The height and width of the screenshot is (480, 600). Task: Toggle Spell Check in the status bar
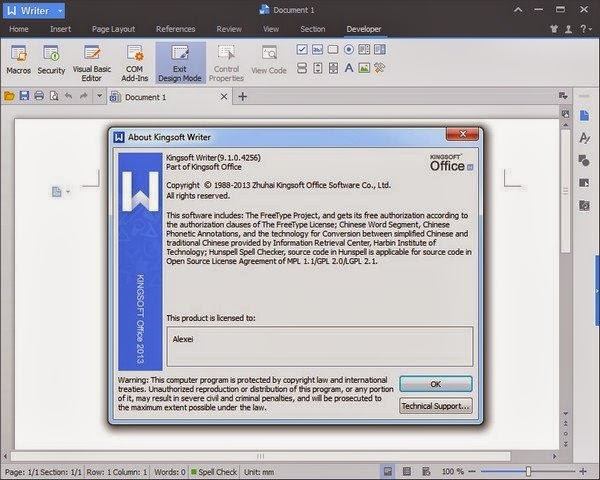214,472
